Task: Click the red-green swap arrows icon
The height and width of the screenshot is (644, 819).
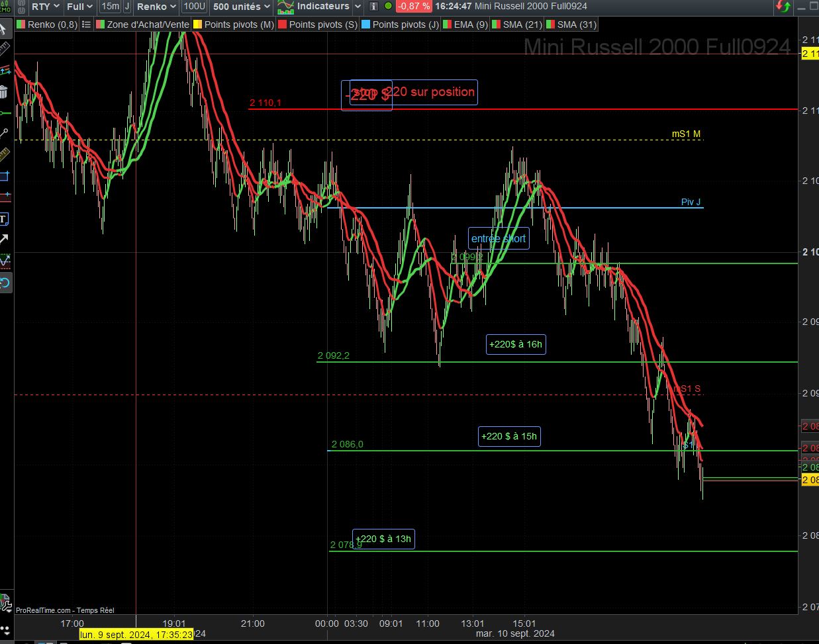Action: coord(783,7)
